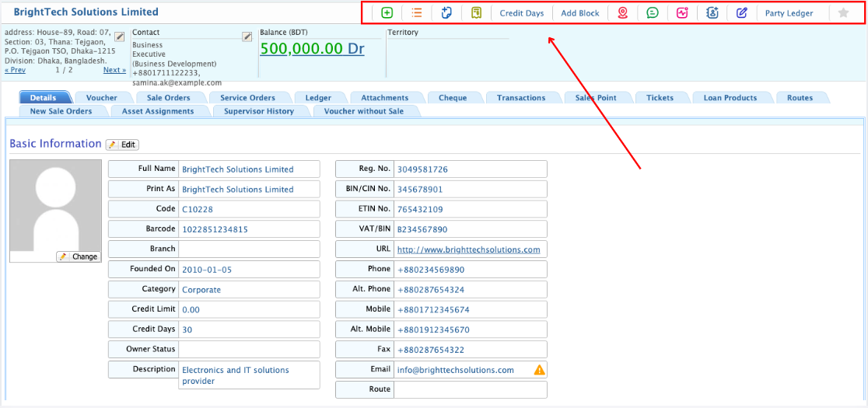Click the pink activity chart icon

point(682,13)
